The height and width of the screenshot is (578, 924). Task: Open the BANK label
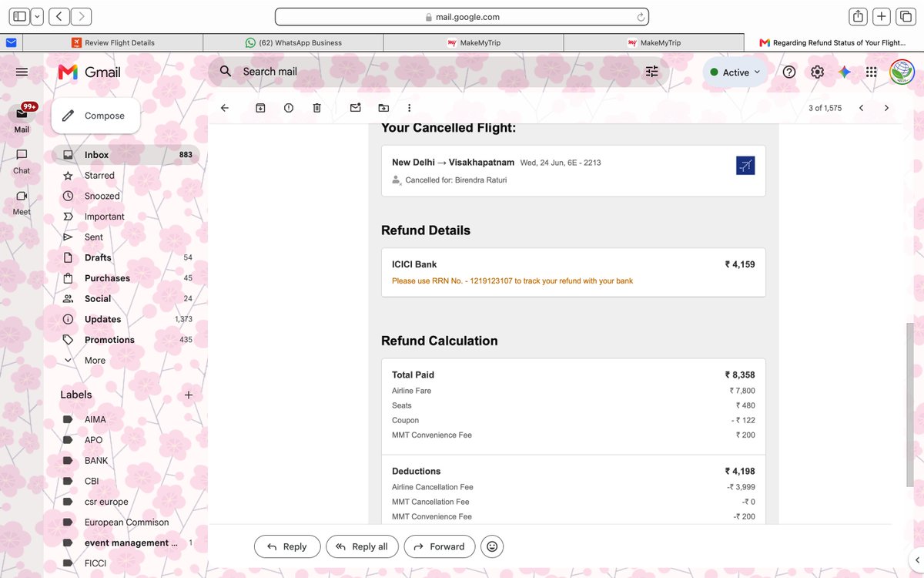[126, 461]
